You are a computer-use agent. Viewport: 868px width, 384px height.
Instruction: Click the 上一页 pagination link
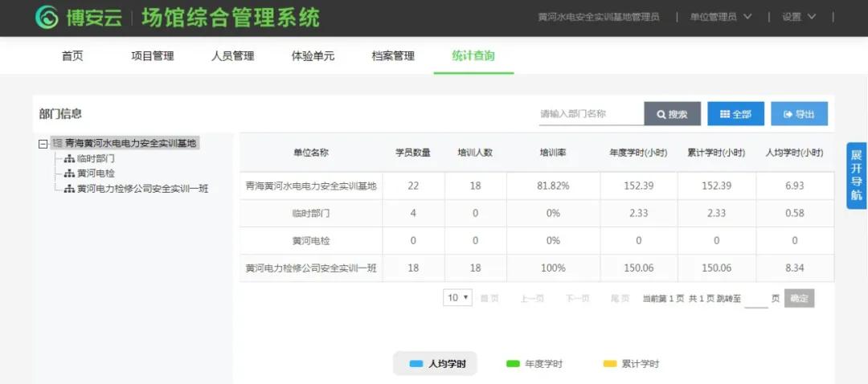(x=532, y=298)
